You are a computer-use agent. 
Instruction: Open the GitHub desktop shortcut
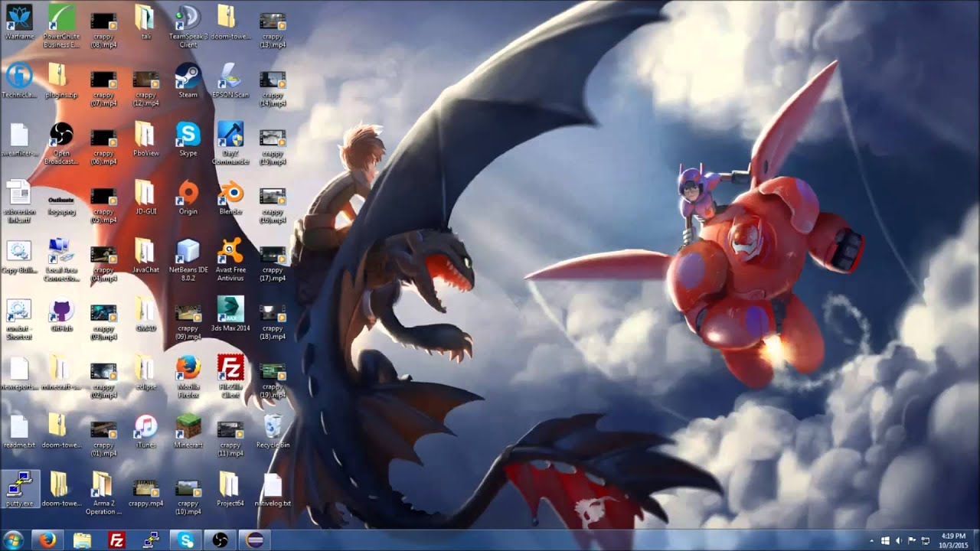(x=61, y=315)
